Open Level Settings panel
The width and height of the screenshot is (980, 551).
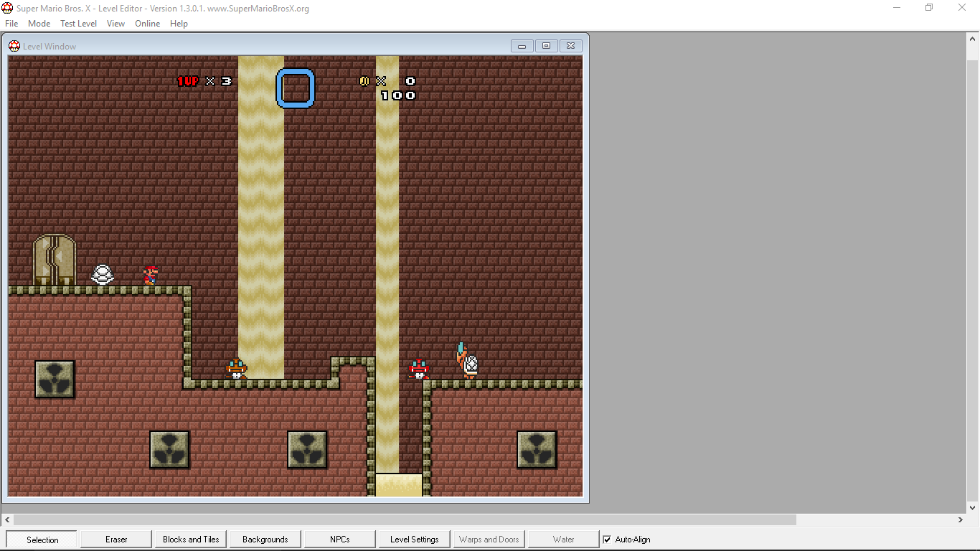click(415, 540)
